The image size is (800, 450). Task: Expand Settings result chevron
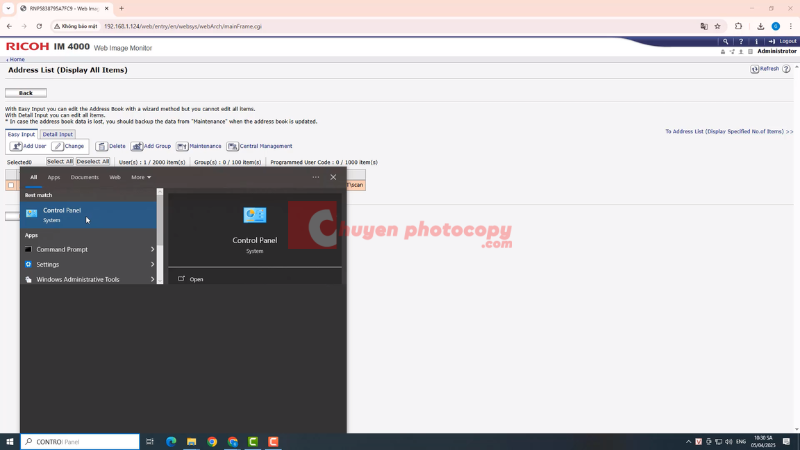tap(152, 264)
